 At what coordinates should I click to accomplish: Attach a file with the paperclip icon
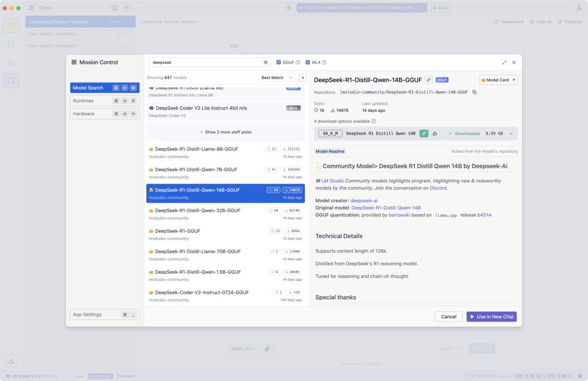click(x=267, y=349)
